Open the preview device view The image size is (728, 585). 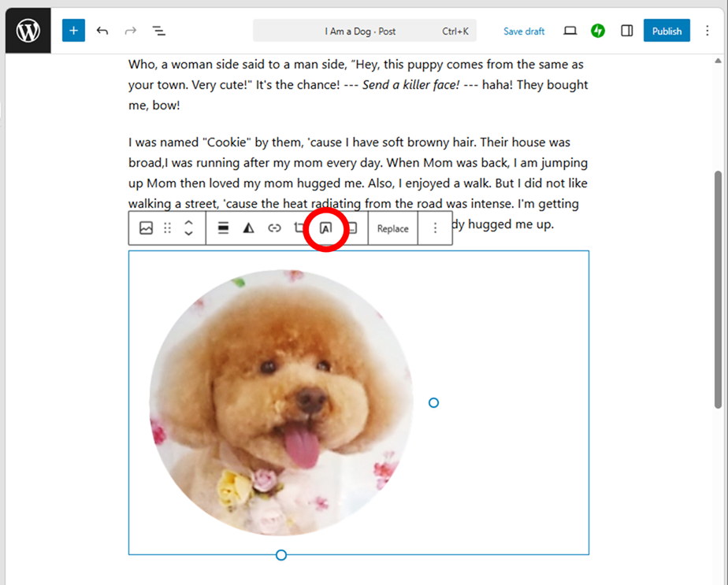click(x=570, y=31)
